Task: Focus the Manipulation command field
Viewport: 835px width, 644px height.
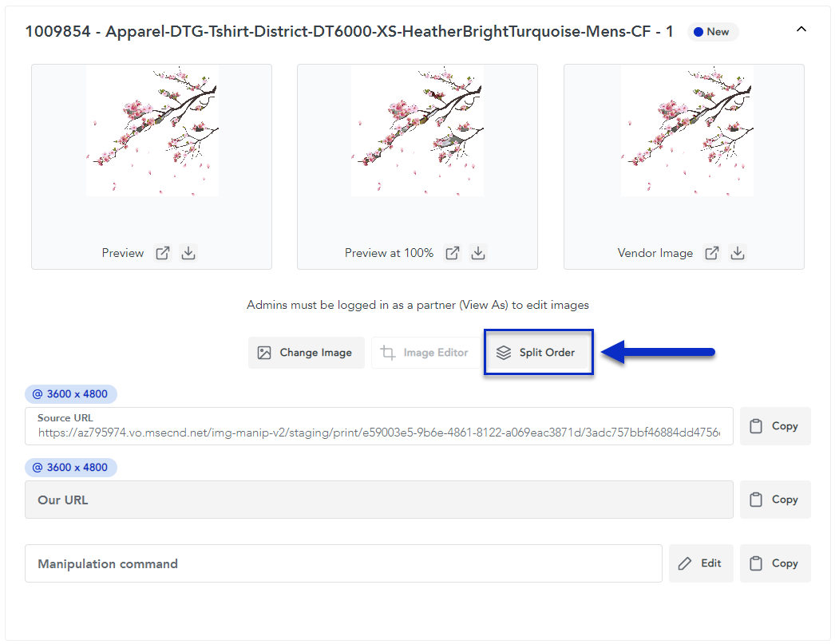Action: [343, 563]
